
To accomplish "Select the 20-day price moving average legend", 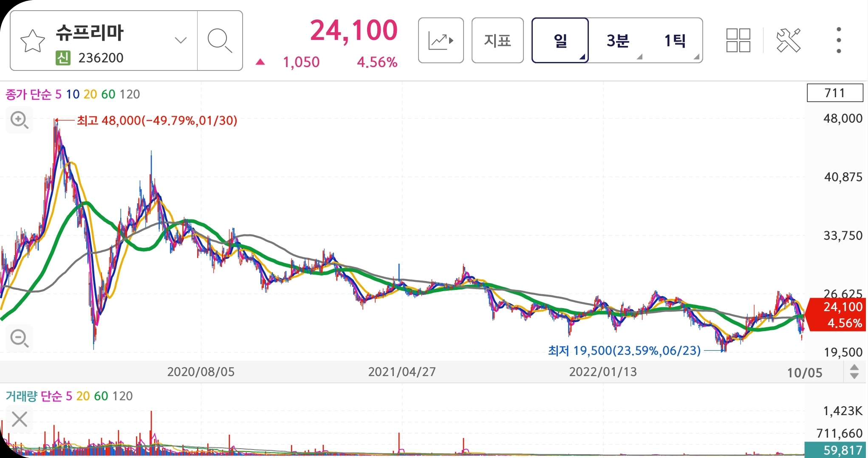I will 90,94.
